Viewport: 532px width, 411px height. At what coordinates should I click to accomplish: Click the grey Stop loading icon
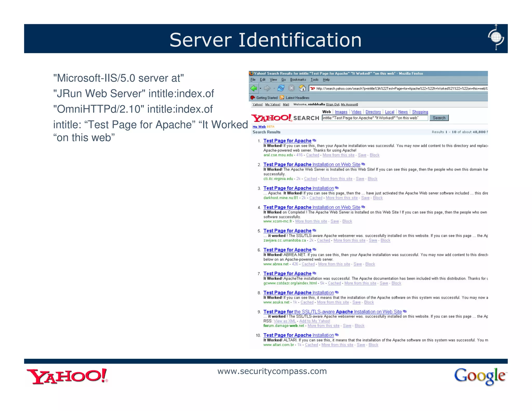pos(291,88)
